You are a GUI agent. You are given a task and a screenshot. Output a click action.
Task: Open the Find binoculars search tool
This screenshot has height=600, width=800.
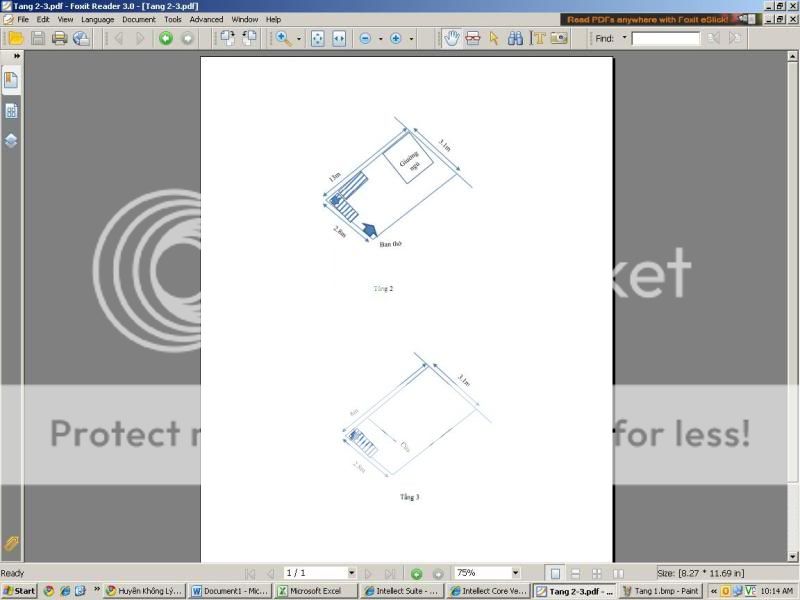click(515, 39)
